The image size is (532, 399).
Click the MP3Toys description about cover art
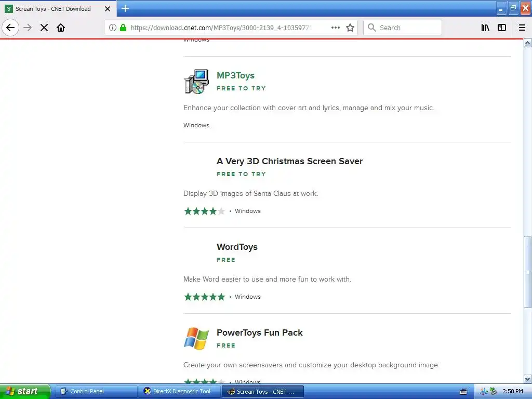pyautogui.click(x=309, y=108)
